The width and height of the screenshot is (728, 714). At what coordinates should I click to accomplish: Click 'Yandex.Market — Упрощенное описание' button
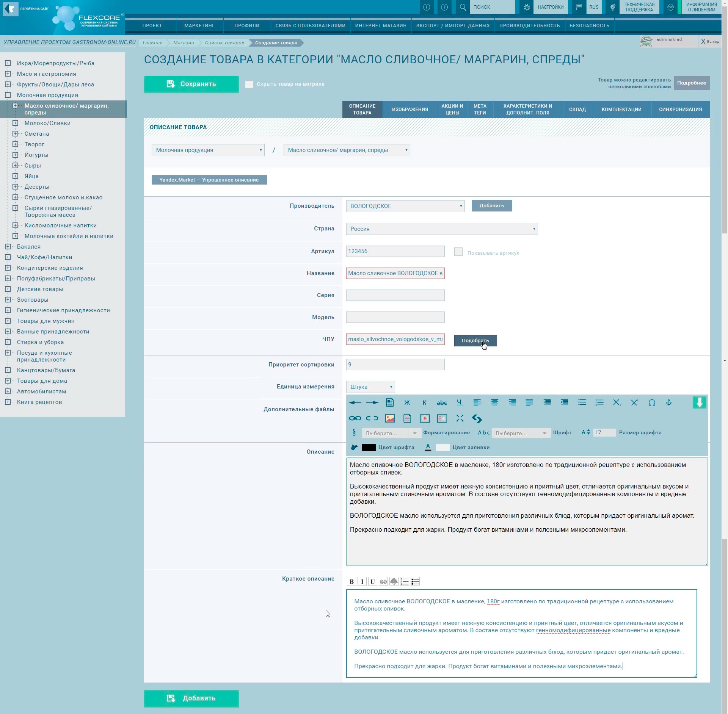pos(209,180)
